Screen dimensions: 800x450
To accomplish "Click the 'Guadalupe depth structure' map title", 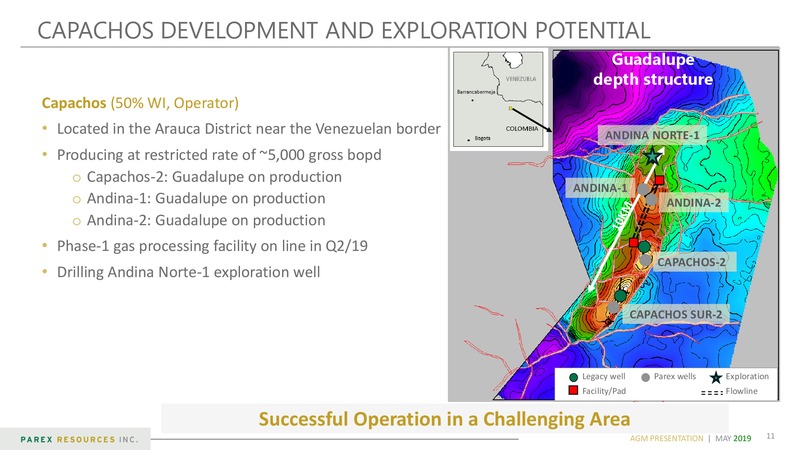I will click(x=653, y=69).
